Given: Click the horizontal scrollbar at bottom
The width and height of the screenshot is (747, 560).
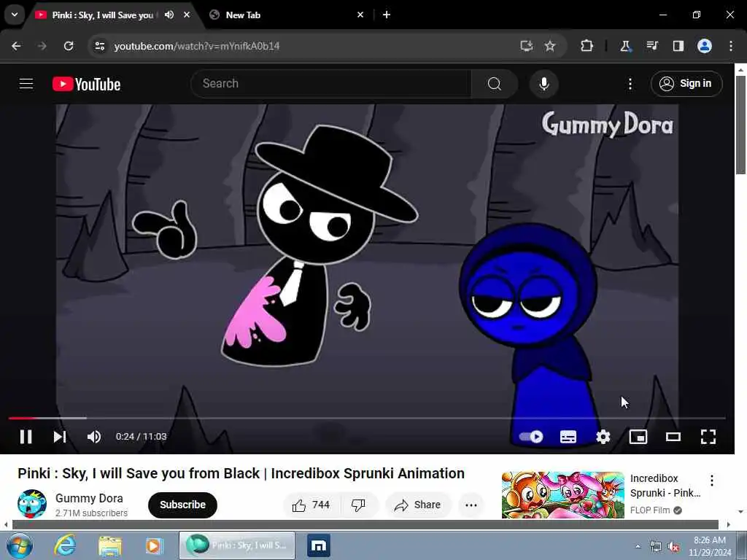Looking at the screenshot, I should click(367, 525).
